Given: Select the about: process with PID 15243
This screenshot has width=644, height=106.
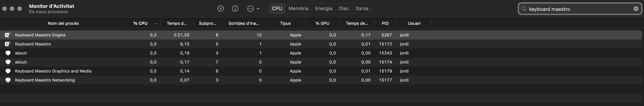Looking at the screenshot, I should click(x=321, y=53).
